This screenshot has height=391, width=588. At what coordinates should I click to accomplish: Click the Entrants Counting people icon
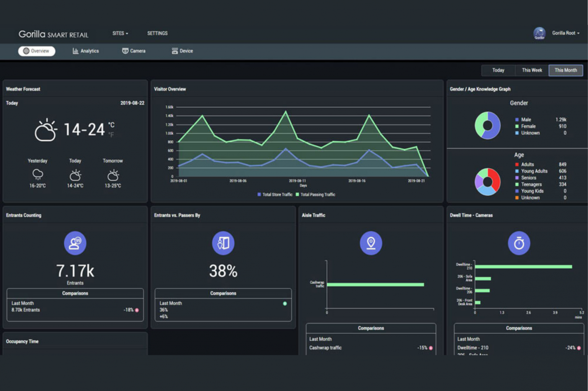click(75, 243)
